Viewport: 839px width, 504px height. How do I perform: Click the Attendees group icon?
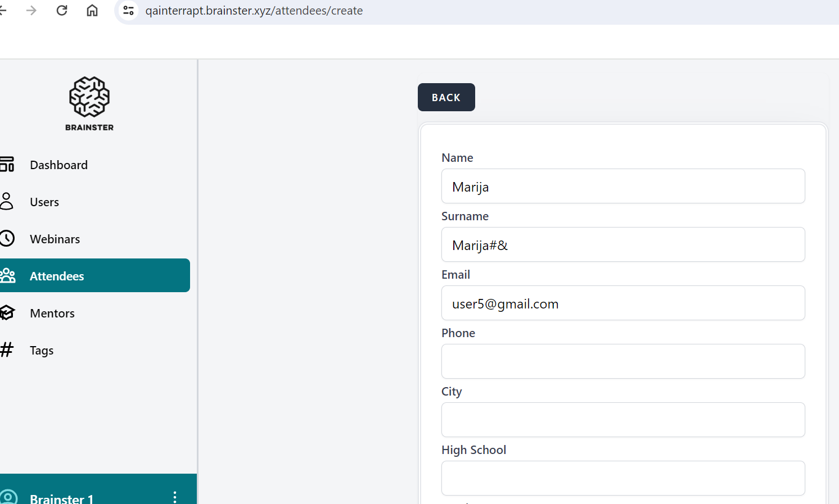click(8, 276)
